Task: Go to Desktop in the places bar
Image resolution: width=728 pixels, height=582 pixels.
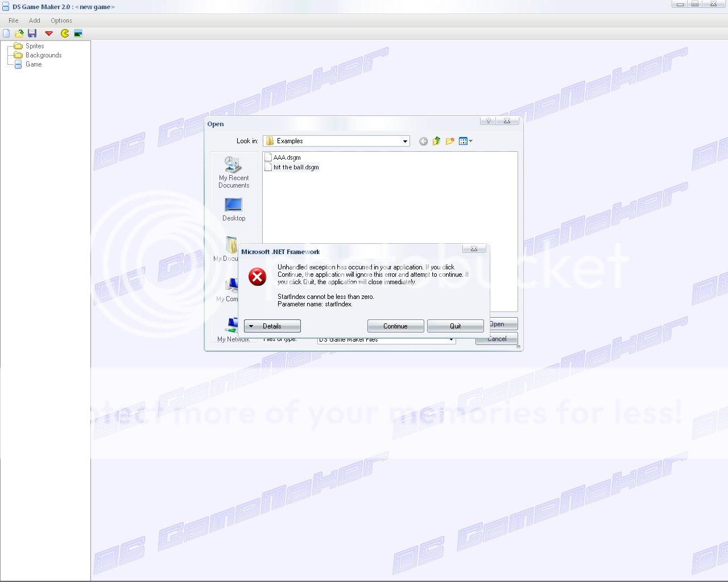Action: click(x=234, y=209)
